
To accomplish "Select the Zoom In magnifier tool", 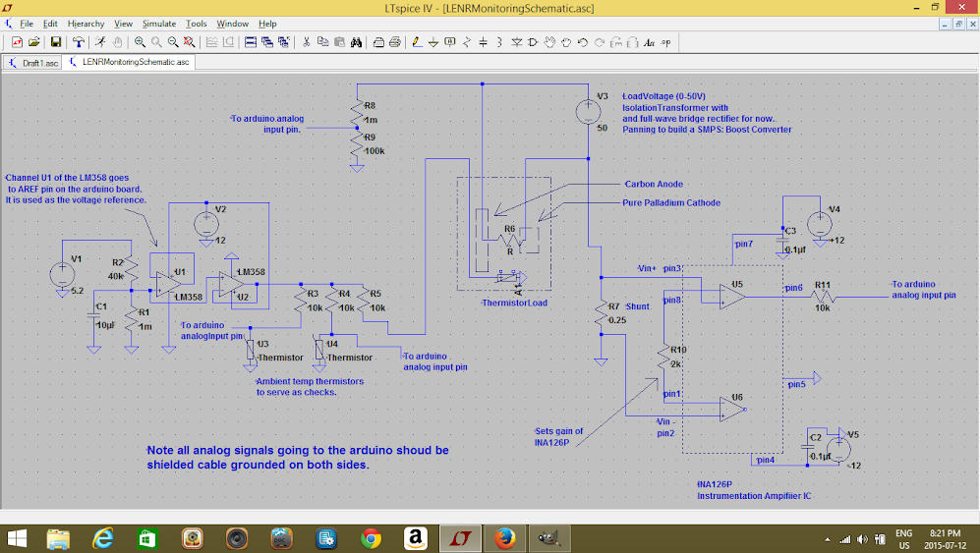I will coord(140,42).
